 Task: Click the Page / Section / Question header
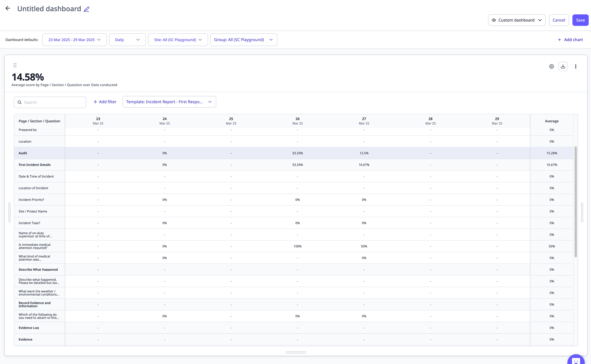click(x=40, y=121)
